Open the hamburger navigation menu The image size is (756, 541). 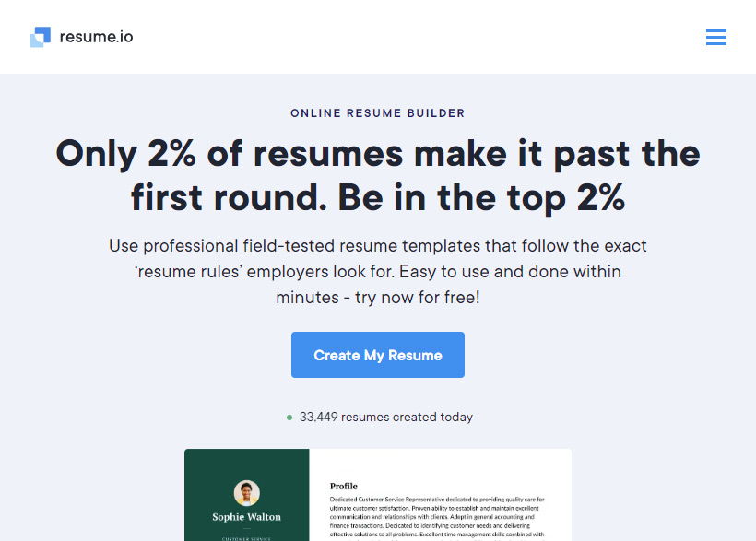[715, 37]
